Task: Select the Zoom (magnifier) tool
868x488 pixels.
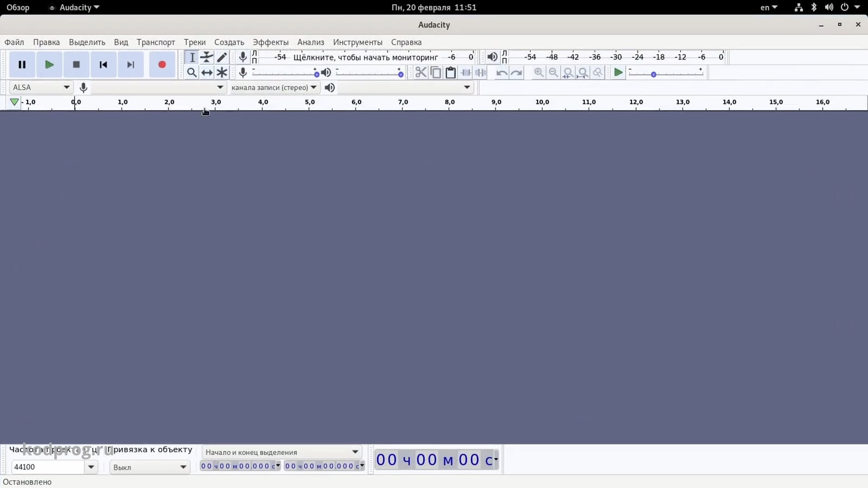Action: pos(192,72)
